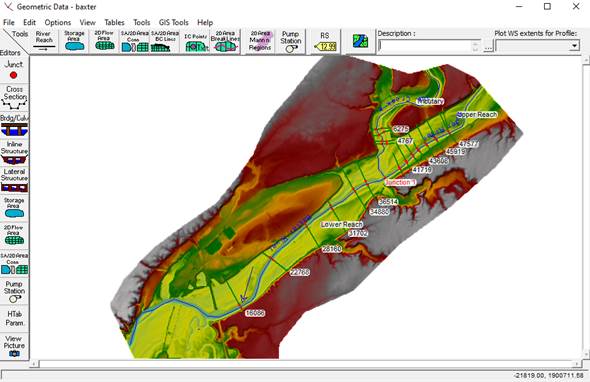Image resolution: width=590 pixels, height=382 pixels.
Task: Select the Storage Area tool in the top toolbar
Action: (x=74, y=41)
